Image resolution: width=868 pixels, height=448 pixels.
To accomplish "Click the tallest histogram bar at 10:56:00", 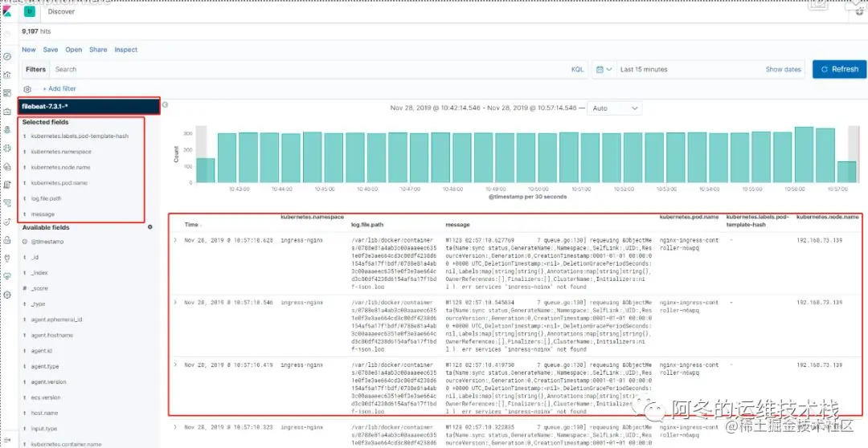I will click(x=804, y=155).
